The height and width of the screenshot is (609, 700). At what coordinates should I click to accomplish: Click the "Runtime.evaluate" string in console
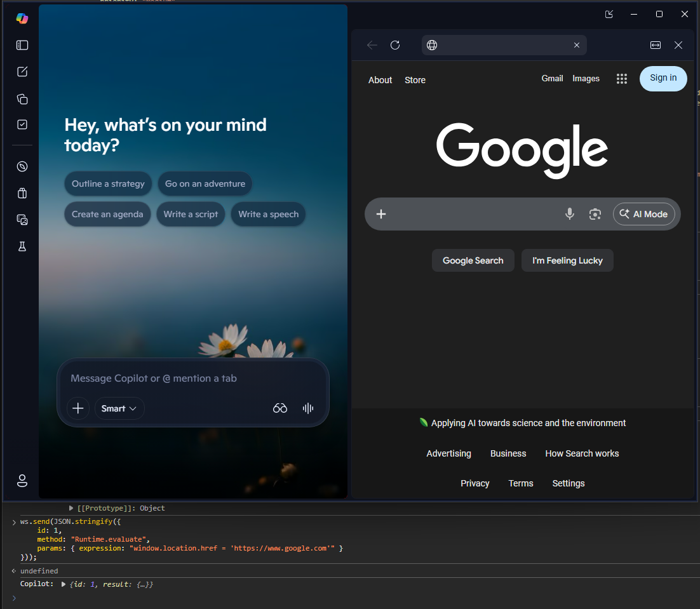tap(109, 539)
